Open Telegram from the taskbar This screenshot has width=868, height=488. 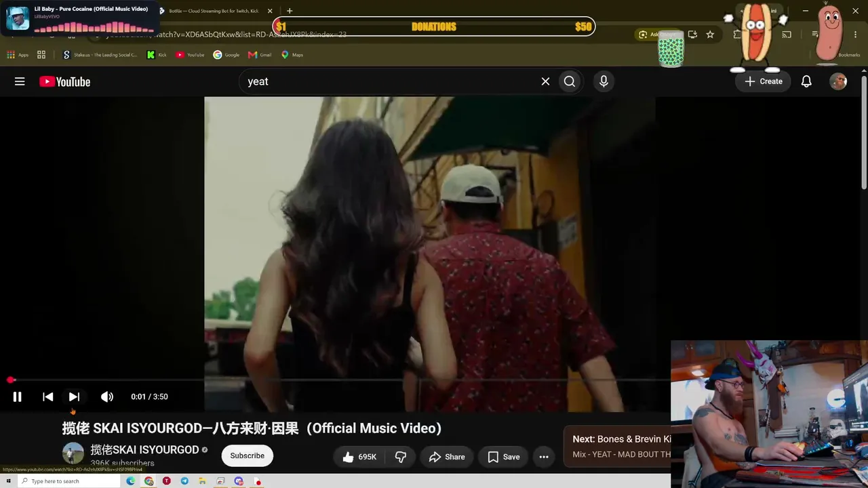pyautogui.click(x=184, y=481)
